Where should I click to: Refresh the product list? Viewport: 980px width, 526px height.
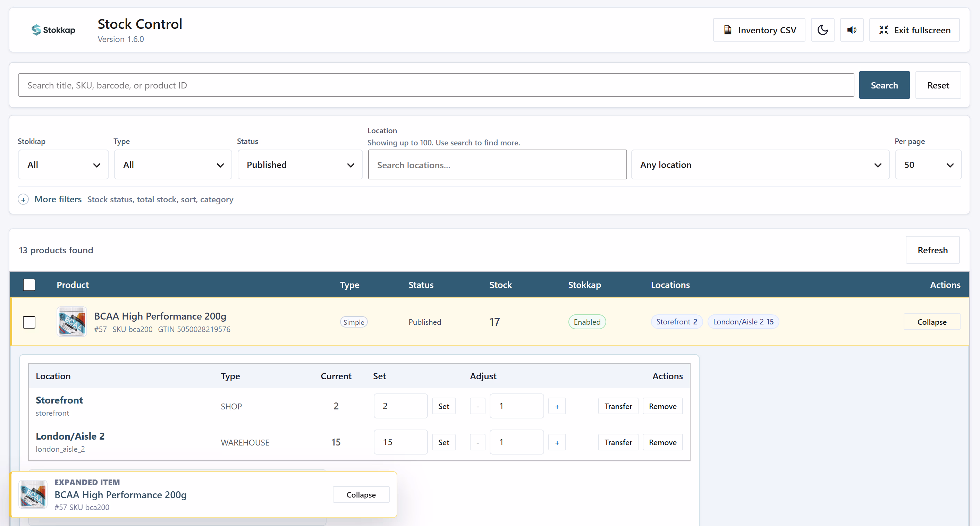pyautogui.click(x=932, y=250)
